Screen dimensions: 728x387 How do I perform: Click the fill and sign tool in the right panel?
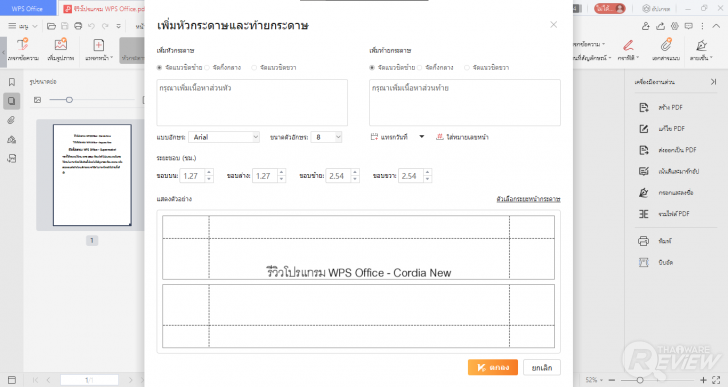tap(666, 193)
